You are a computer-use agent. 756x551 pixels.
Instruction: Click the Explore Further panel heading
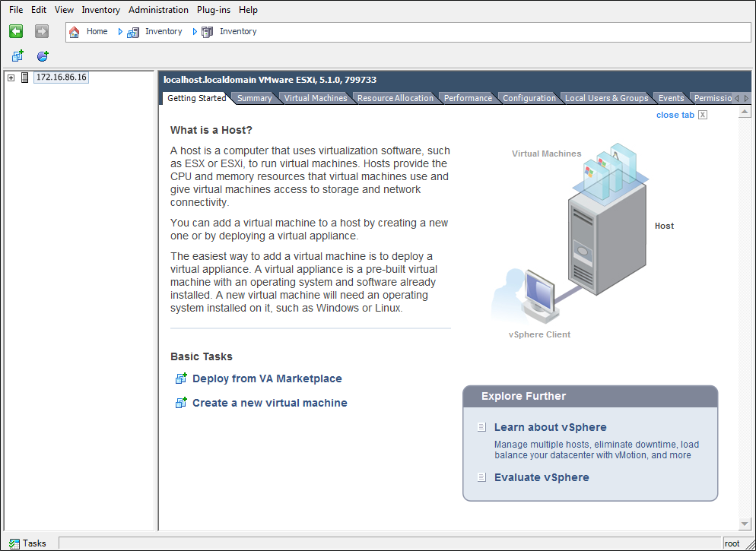[x=523, y=397]
